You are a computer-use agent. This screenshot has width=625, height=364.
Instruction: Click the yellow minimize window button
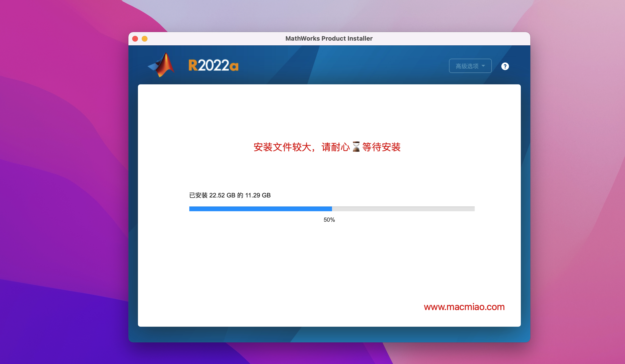click(x=145, y=39)
